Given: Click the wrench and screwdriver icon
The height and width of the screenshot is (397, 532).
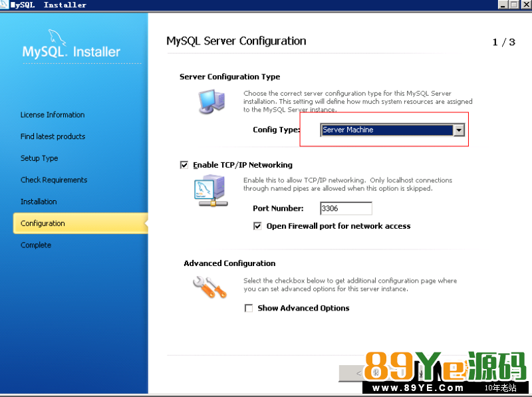Looking at the screenshot, I should click(x=209, y=287).
